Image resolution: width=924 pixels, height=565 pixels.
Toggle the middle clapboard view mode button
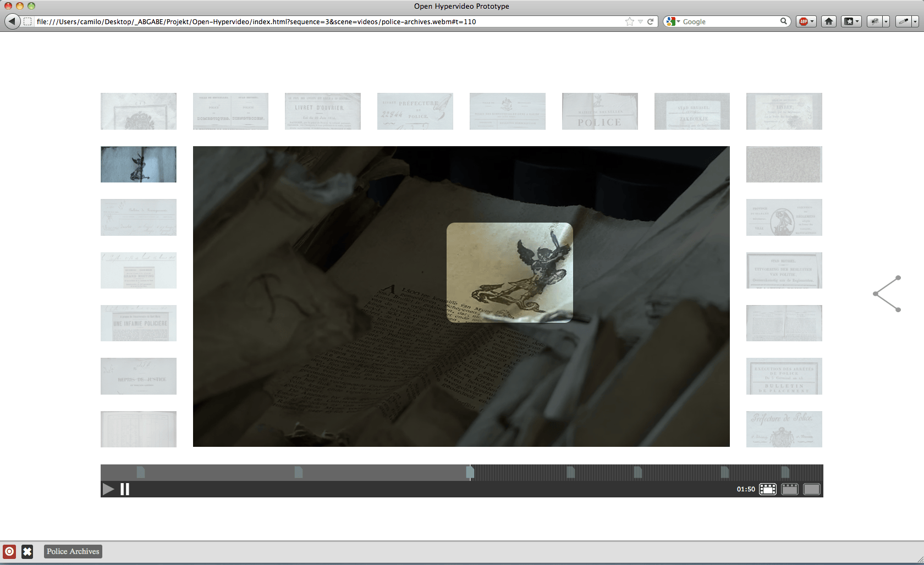coord(790,489)
